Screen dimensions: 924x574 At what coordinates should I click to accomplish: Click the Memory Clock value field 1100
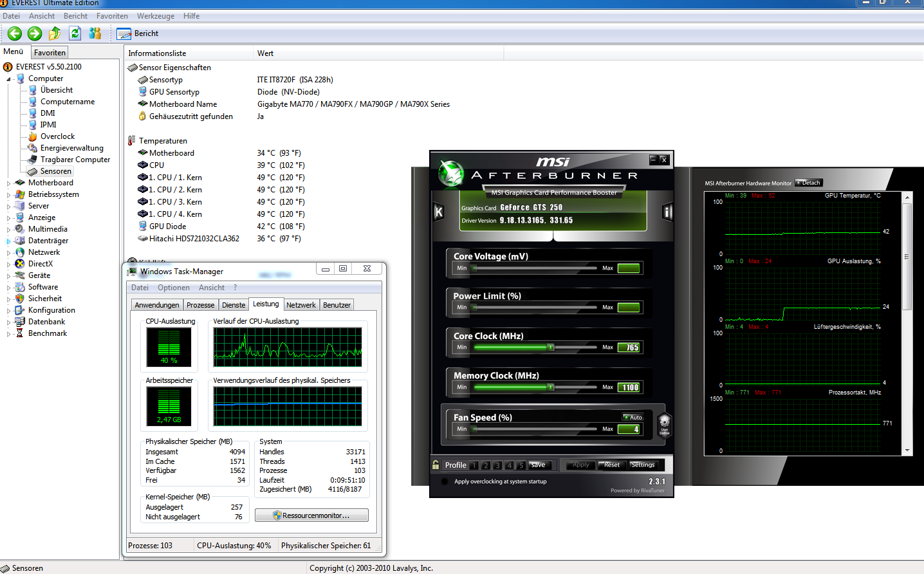(x=629, y=387)
